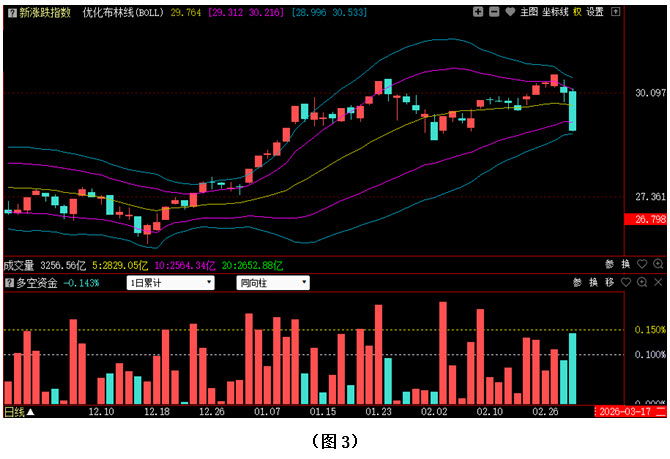Click the zoom-out minus icon in top toolbar
Viewport: 670px width, 459px height.
pyautogui.click(x=494, y=12)
